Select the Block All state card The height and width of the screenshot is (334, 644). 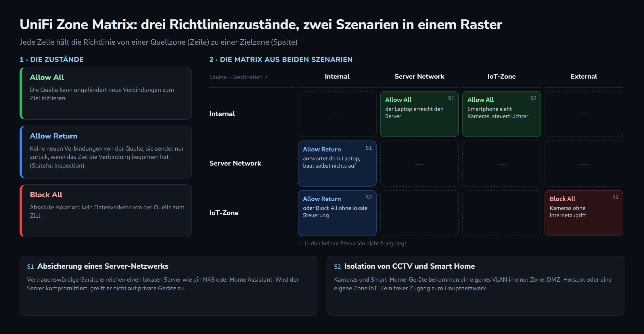point(106,211)
